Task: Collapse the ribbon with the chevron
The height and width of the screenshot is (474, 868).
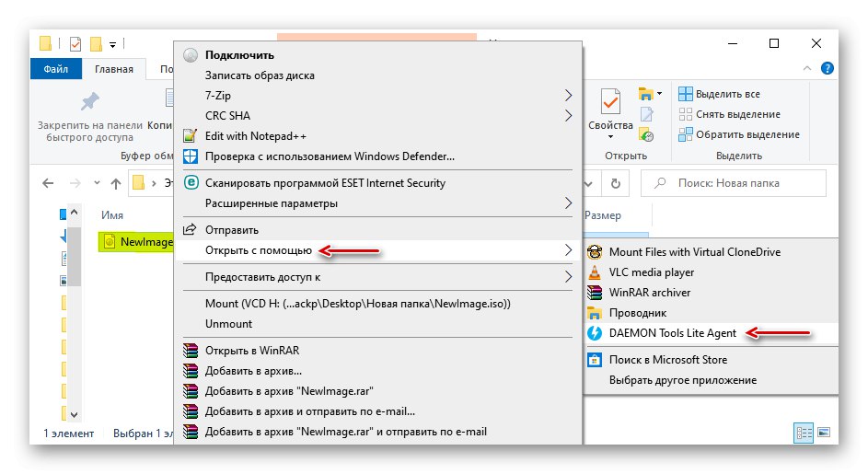Action: (806, 69)
